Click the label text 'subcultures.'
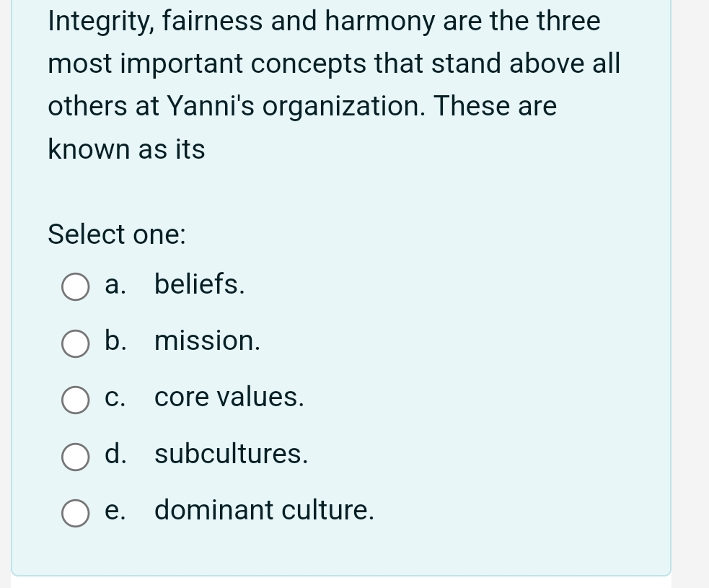 point(231,453)
